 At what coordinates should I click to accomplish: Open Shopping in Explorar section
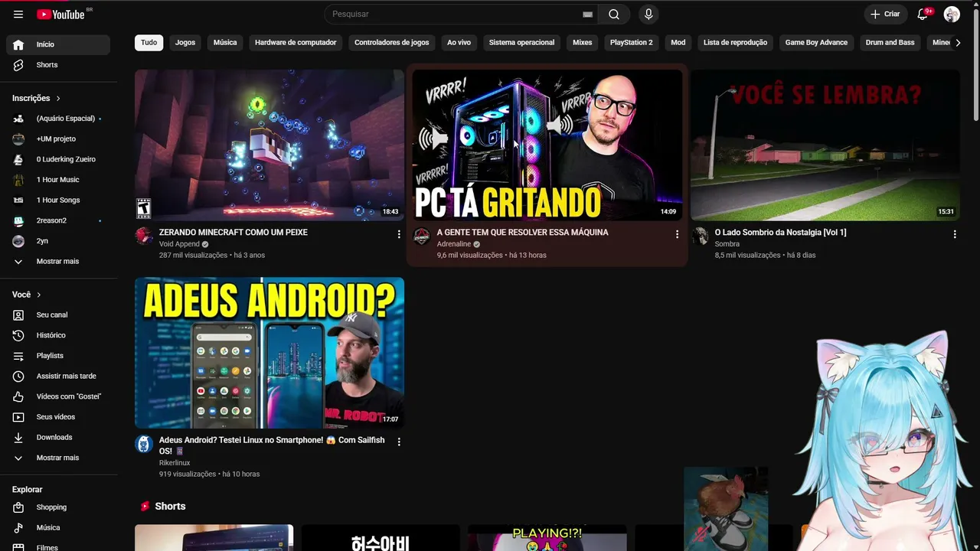tap(58, 507)
